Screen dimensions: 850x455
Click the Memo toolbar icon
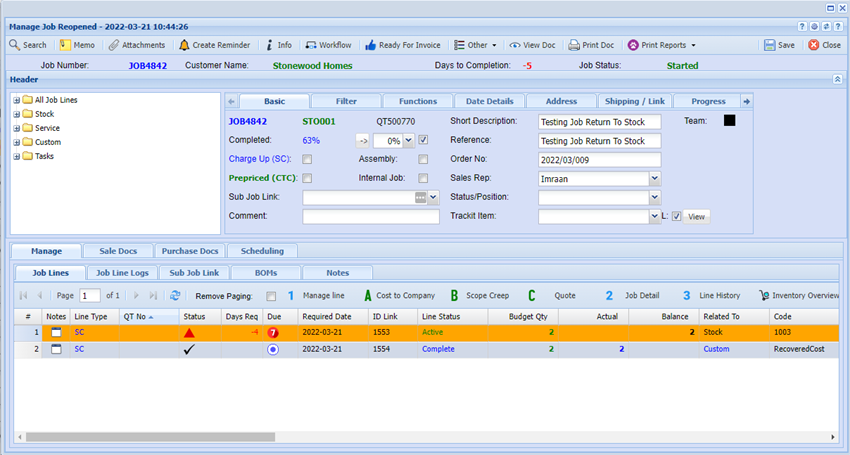pos(65,45)
